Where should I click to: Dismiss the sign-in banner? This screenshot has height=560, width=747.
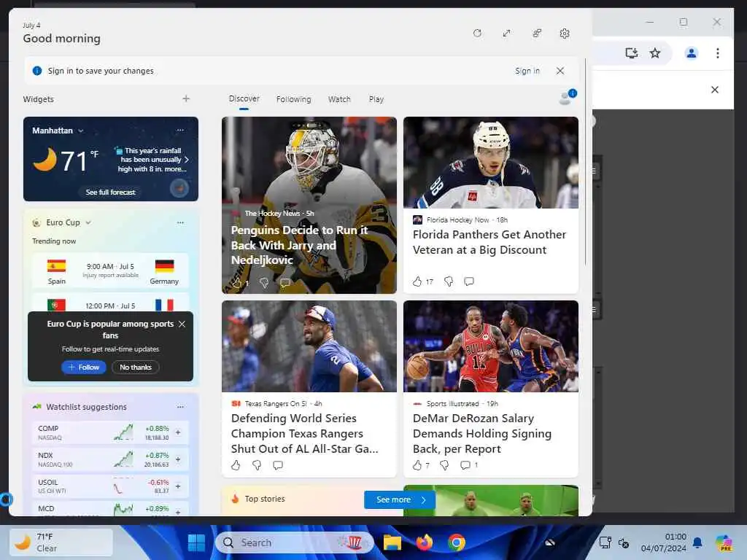(560, 71)
